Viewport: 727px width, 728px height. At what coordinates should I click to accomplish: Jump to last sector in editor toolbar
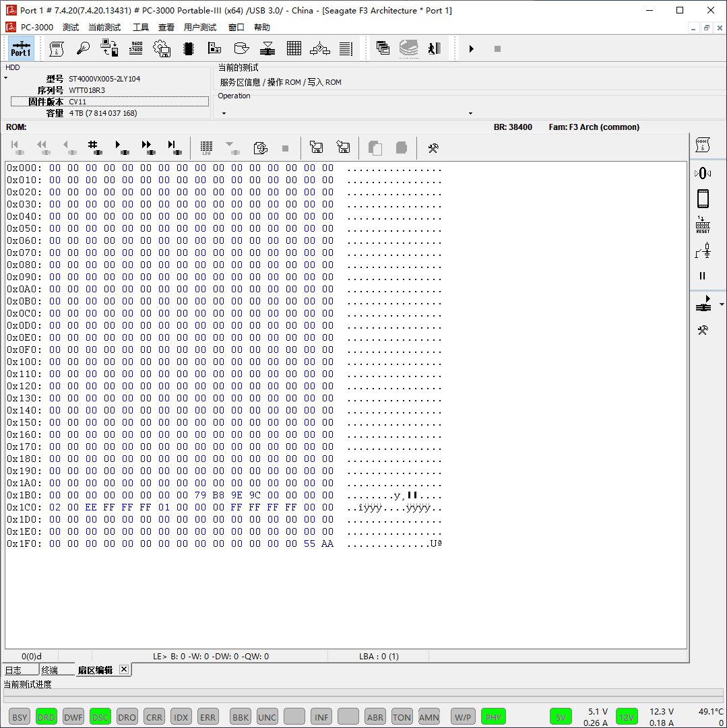coord(175,147)
